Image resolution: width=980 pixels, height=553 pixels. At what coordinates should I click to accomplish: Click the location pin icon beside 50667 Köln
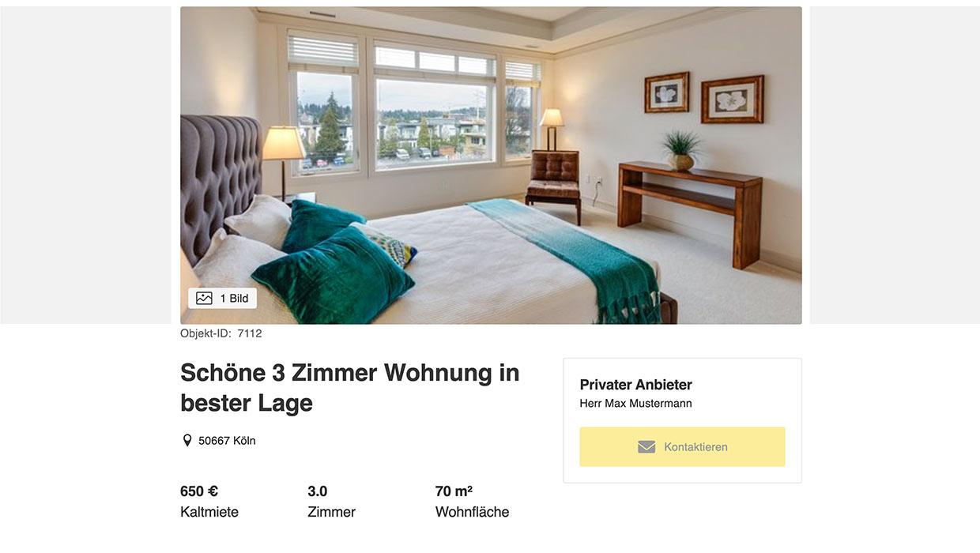[x=187, y=441]
